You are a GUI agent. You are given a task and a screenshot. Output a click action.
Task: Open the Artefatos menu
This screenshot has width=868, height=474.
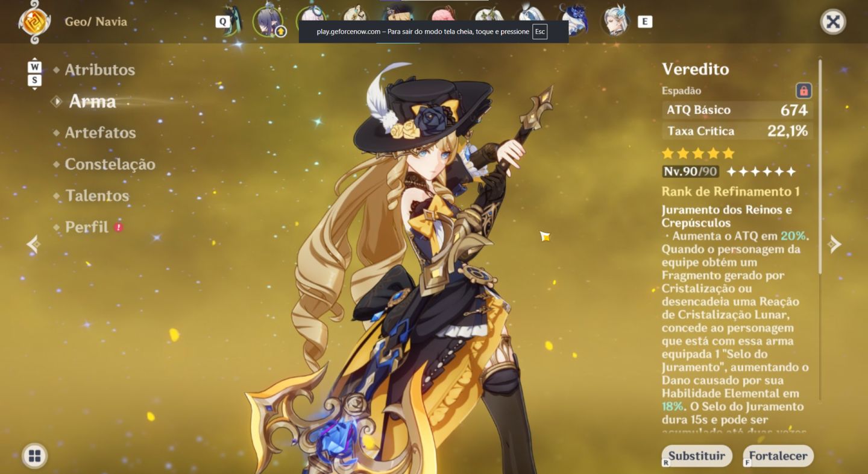(101, 133)
